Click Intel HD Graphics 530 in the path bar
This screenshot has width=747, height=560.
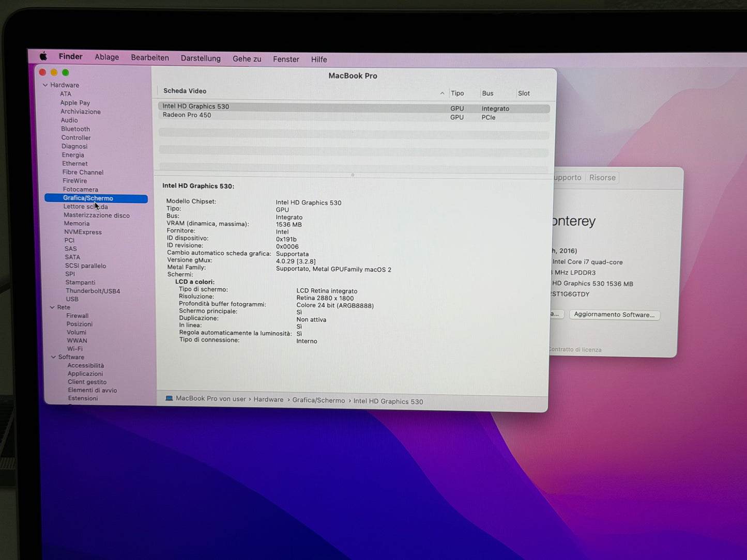(388, 401)
